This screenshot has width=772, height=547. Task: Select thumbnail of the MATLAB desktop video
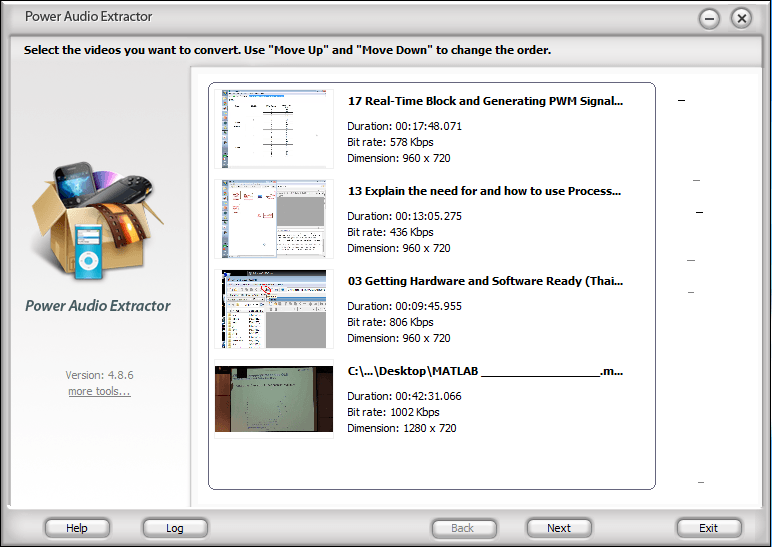tap(274, 399)
